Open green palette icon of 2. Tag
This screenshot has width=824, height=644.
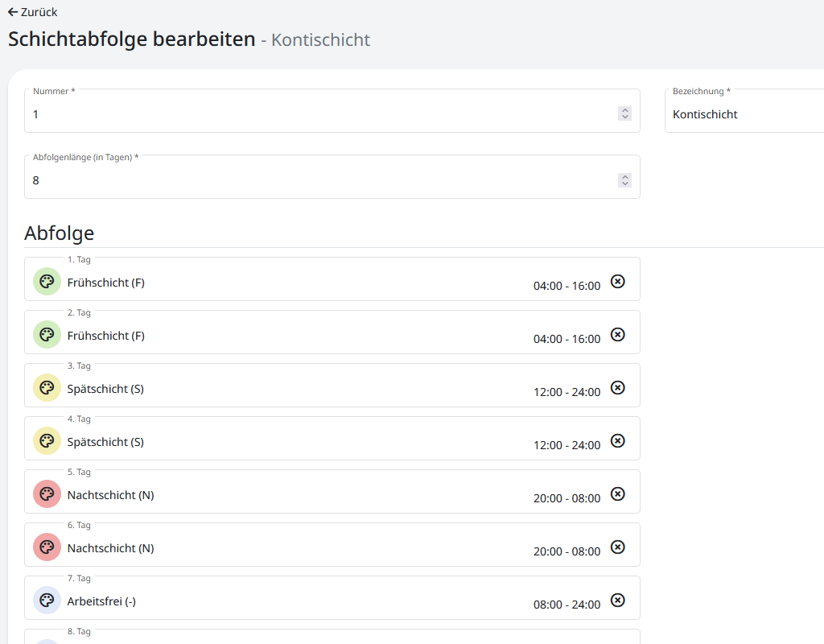click(47, 335)
